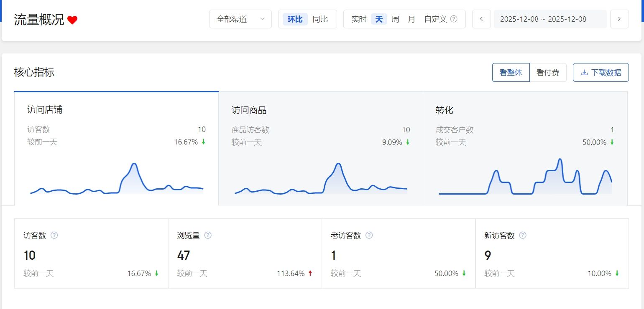Click the red heart favorite icon
644x309 pixels.
[72, 20]
